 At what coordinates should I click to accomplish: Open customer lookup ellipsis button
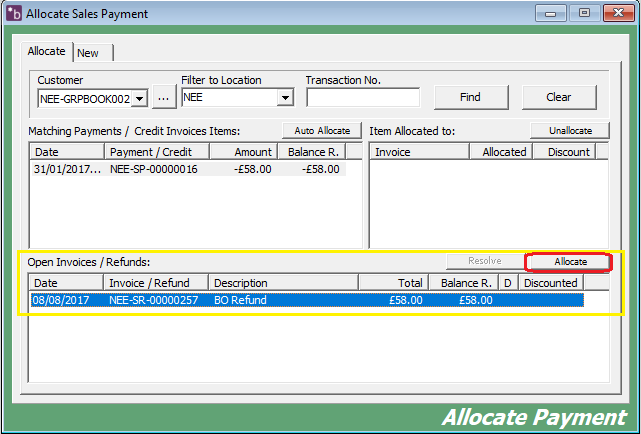pos(164,97)
